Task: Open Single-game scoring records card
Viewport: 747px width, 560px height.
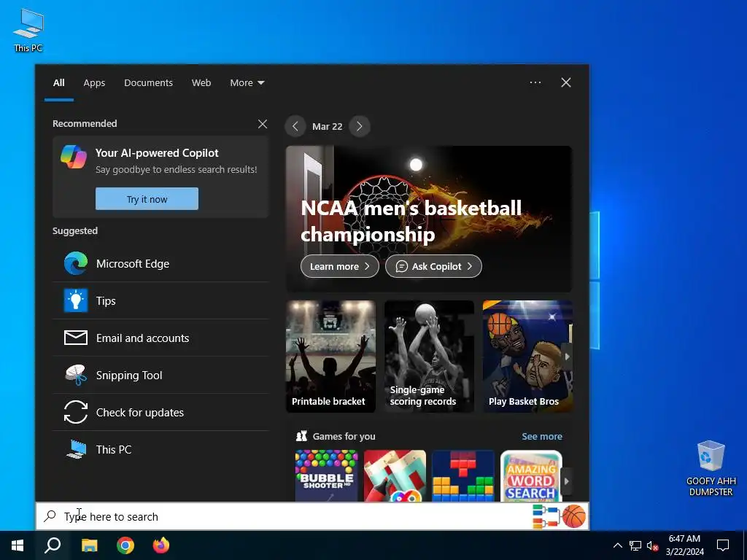Action: tap(429, 356)
